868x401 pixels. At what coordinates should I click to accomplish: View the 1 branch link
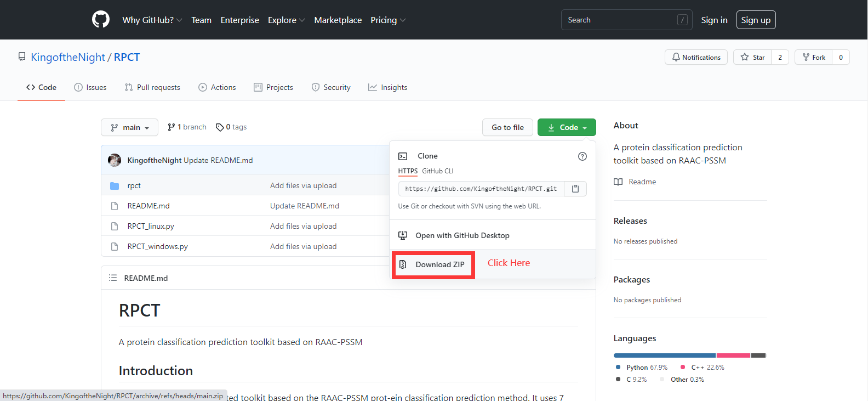pyautogui.click(x=187, y=127)
